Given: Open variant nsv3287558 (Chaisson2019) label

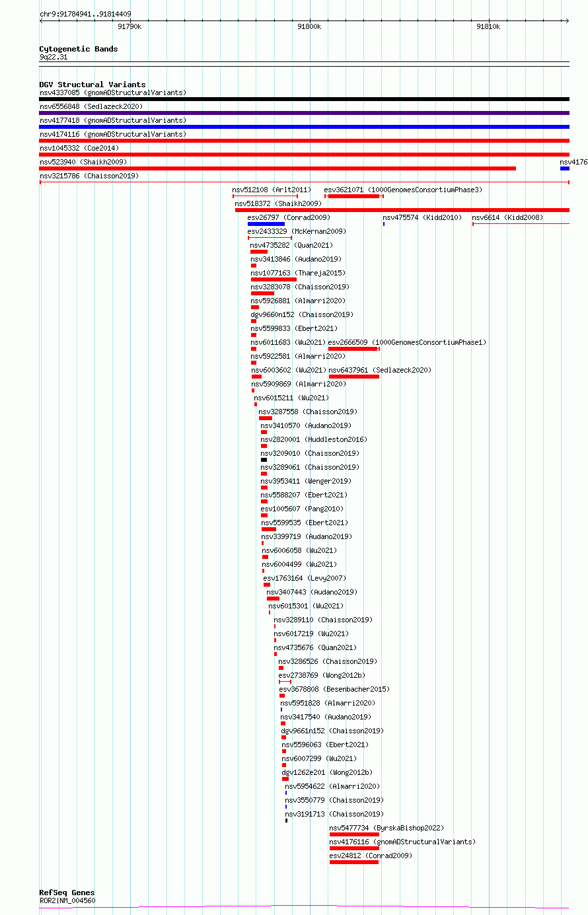Looking at the screenshot, I should 309,412.
